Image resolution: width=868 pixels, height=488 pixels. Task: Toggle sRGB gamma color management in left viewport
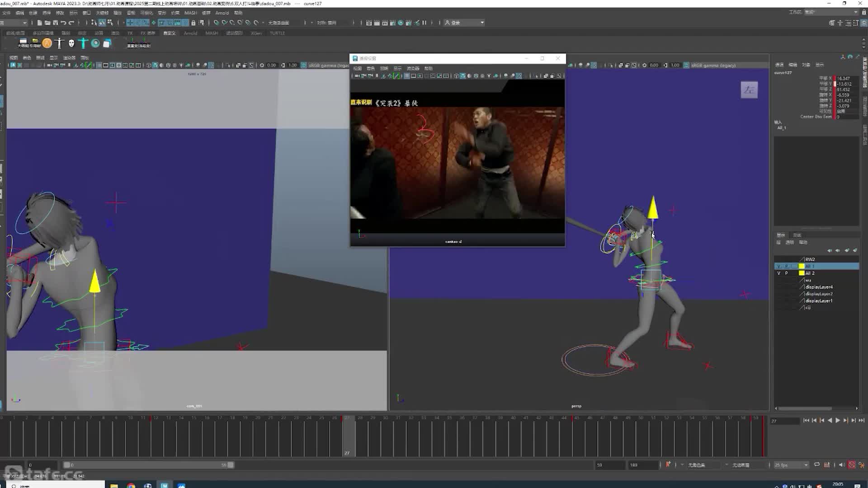(x=304, y=65)
